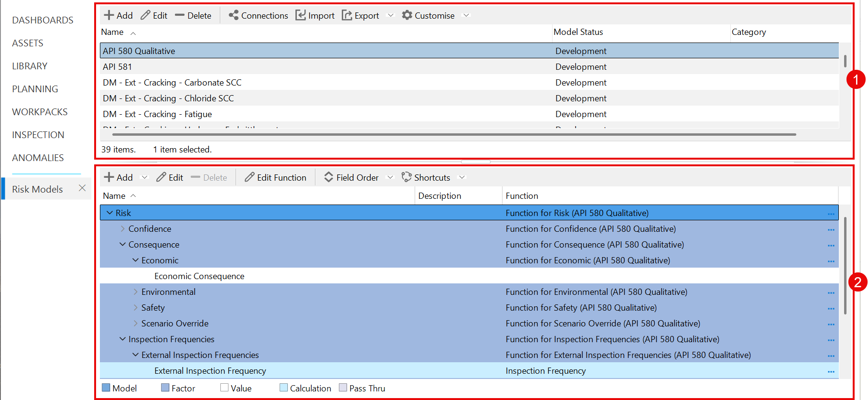This screenshot has width=868, height=400.
Task: Open the Connections tool
Action: pyautogui.click(x=258, y=15)
